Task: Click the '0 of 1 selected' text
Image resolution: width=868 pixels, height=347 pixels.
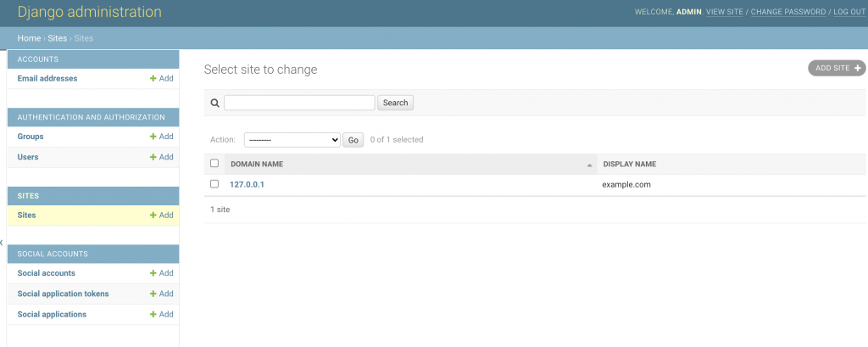Action: [x=397, y=140]
